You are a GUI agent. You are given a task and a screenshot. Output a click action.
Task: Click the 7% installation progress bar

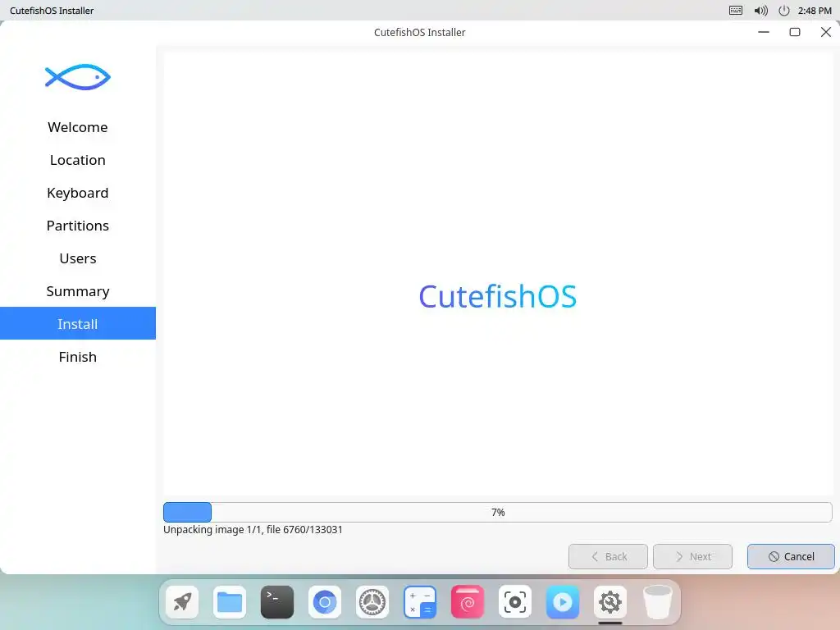498,512
